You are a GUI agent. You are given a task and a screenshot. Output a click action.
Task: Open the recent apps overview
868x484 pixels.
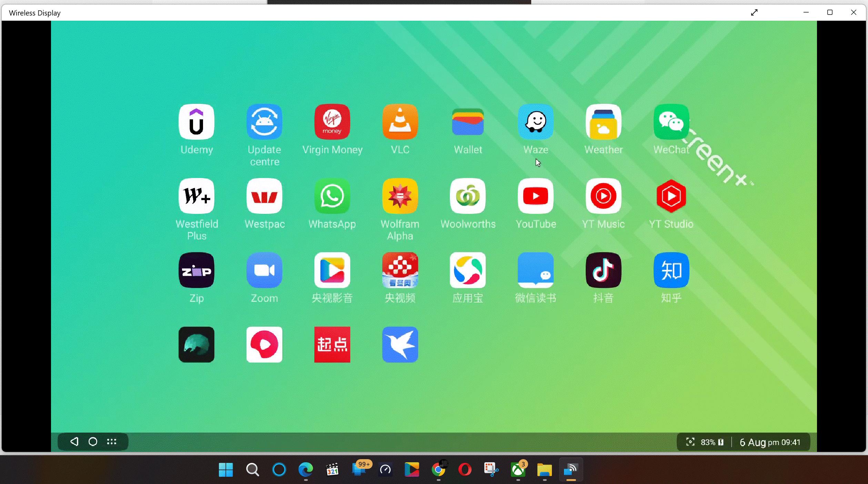[x=111, y=442]
